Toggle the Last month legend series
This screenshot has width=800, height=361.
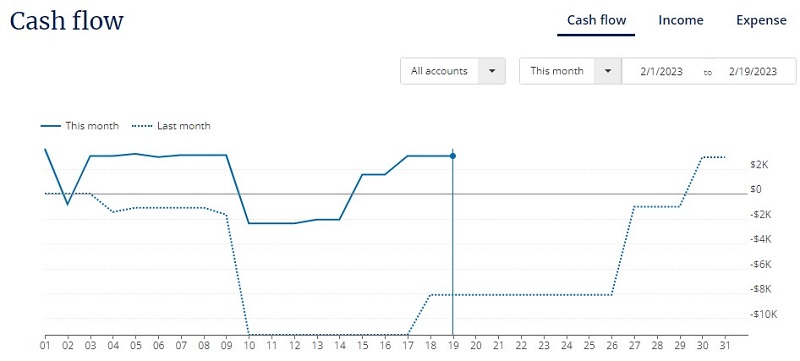183,125
